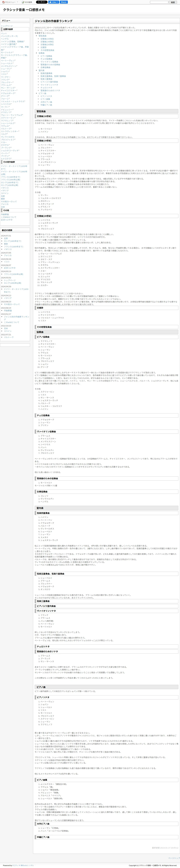180x868 pixels.
Task: Jump to 大作ピアノ曲 in table of contents
Action: click(46, 102)
